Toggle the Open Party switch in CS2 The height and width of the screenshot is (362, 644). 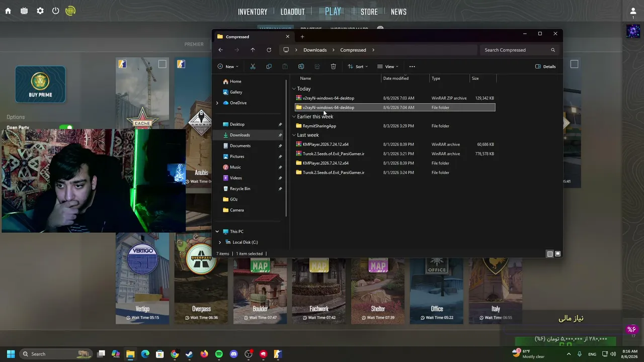66,127
